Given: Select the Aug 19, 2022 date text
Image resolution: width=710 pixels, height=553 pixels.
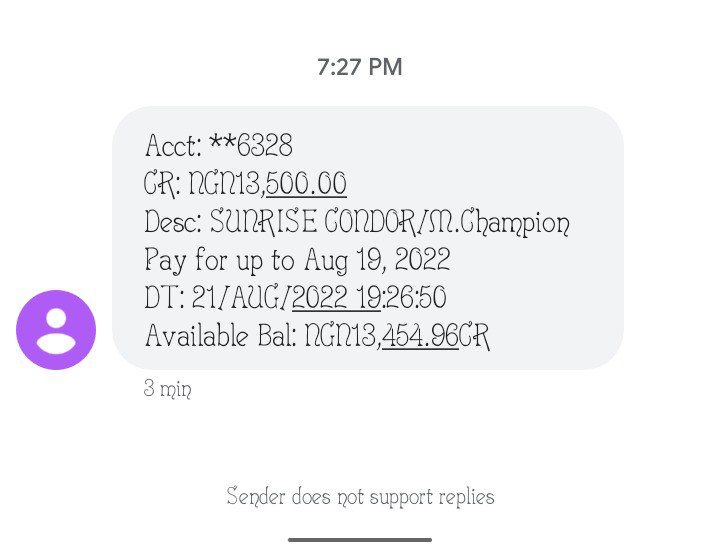Looking at the screenshot, I should tap(377, 261).
